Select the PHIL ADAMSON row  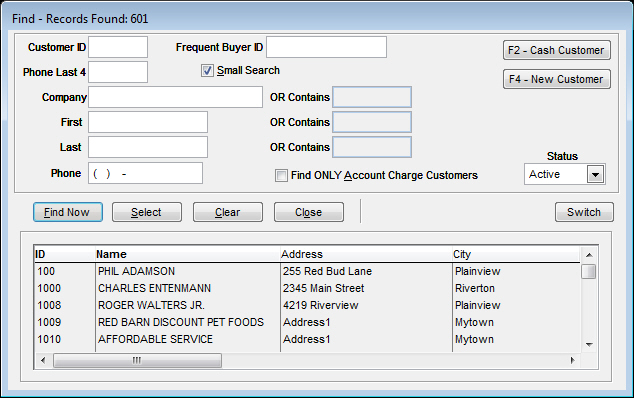[307, 271]
